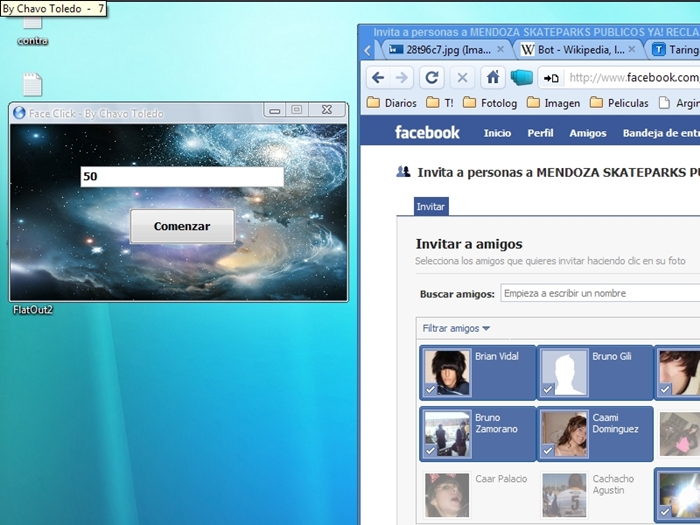Select the FlatOut2 desktop shortcut label

coord(33,309)
